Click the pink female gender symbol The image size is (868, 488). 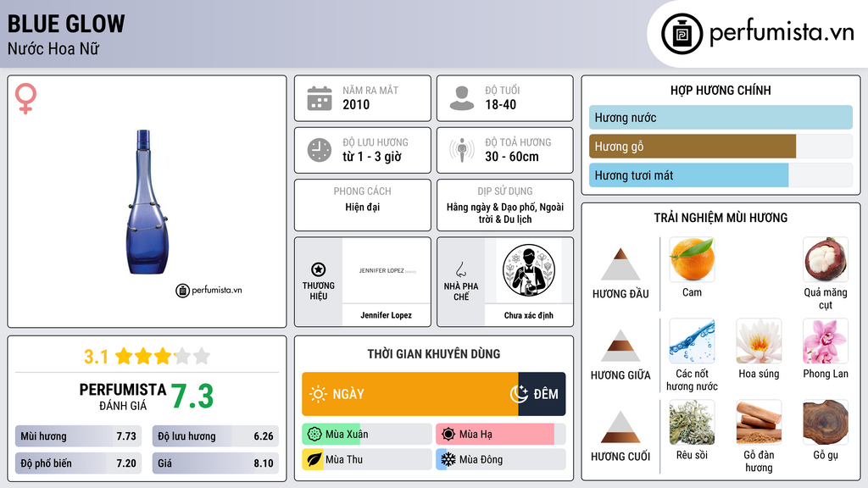coord(25,98)
